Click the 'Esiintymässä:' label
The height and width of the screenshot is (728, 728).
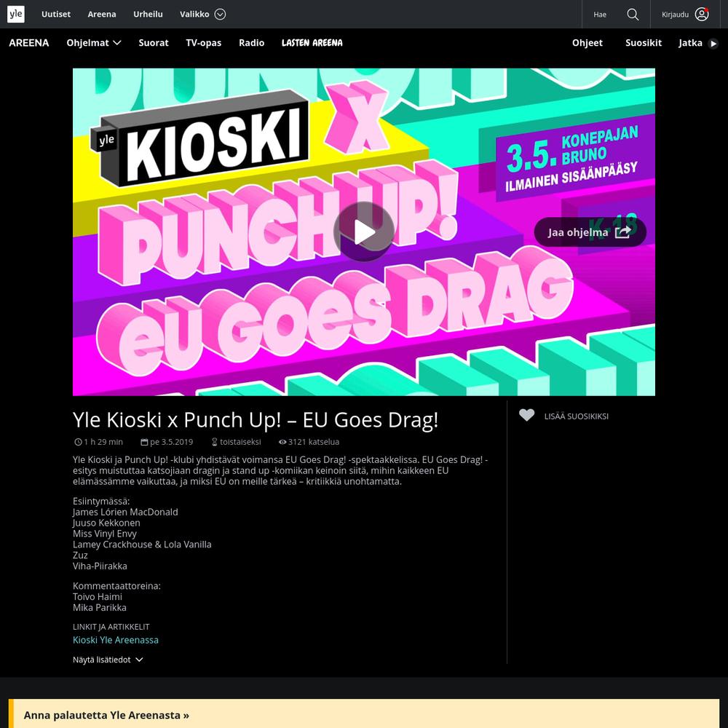pyautogui.click(x=101, y=501)
